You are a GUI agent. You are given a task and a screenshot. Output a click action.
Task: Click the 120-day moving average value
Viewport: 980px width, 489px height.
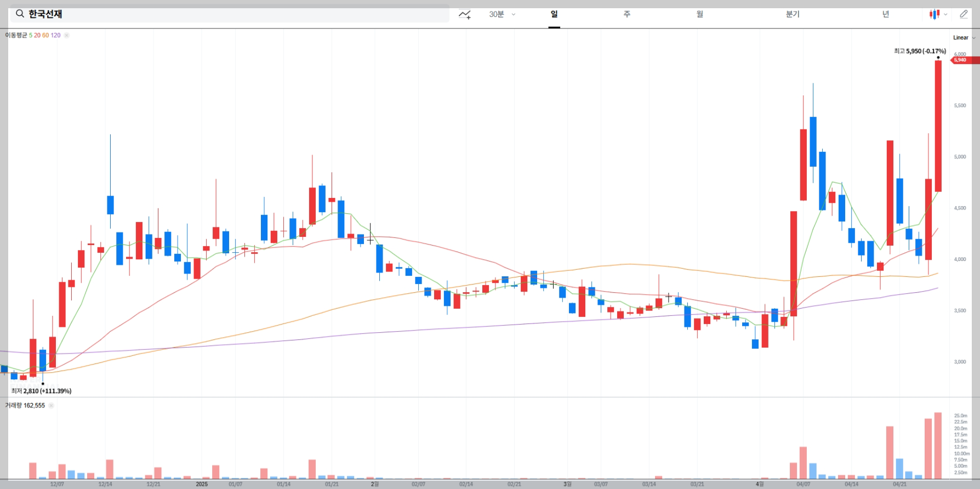click(55, 35)
